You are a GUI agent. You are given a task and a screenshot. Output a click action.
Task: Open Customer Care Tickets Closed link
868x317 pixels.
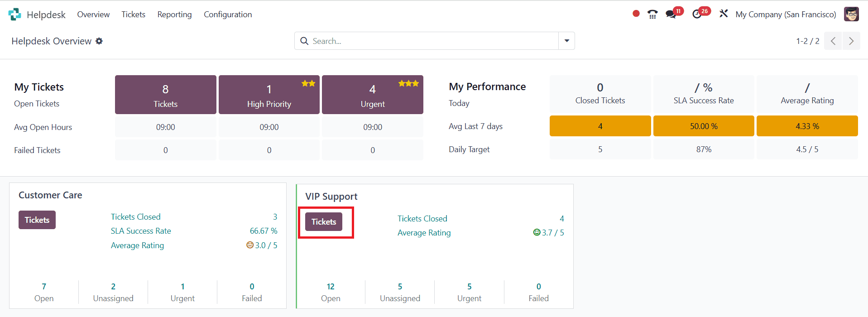(136, 217)
